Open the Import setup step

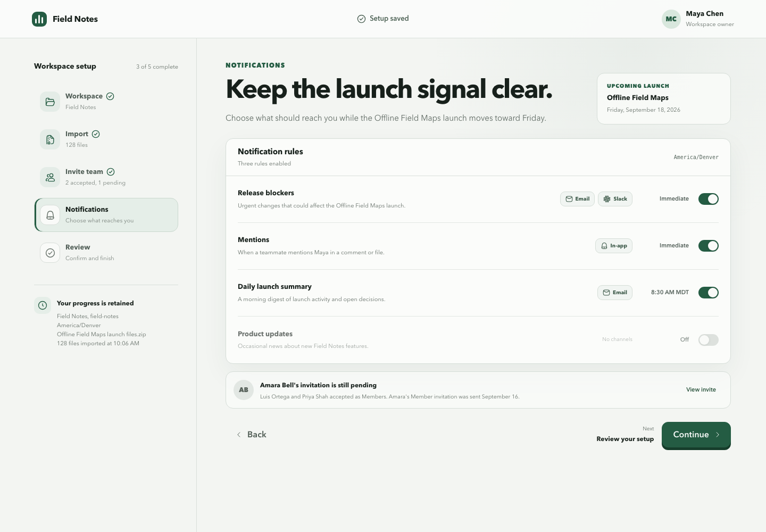(x=106, y=139)
